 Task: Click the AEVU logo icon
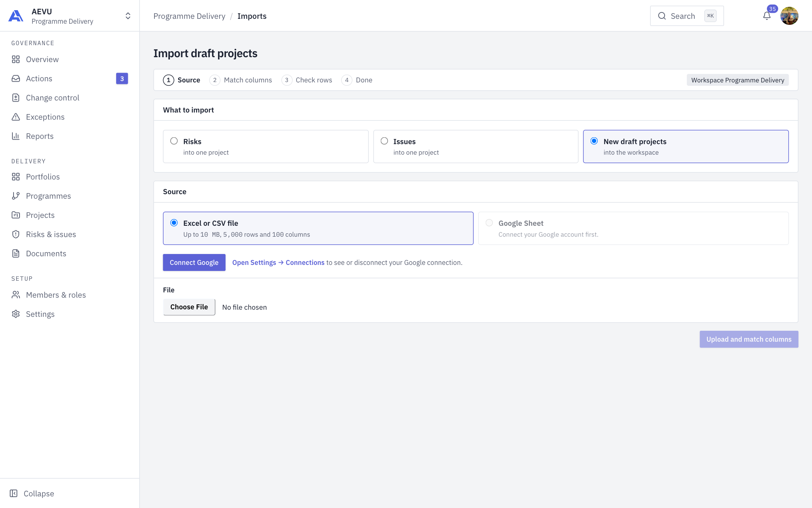point(16,16)
